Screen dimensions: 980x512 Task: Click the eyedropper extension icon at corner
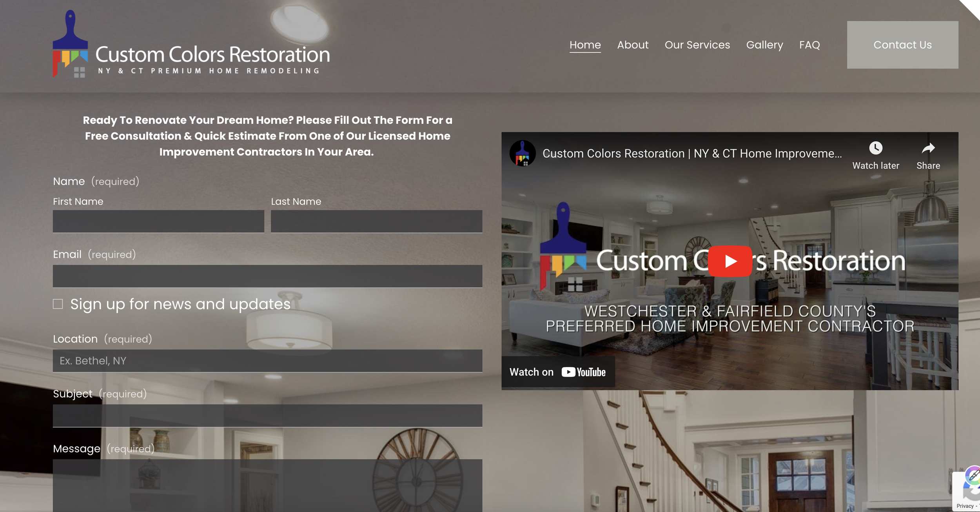973,476
